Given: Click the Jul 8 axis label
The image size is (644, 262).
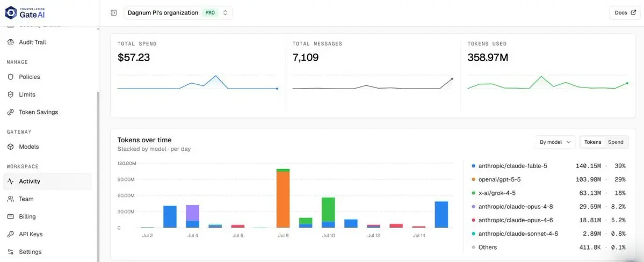Looking at the screenshot, I should coord(283,236).
